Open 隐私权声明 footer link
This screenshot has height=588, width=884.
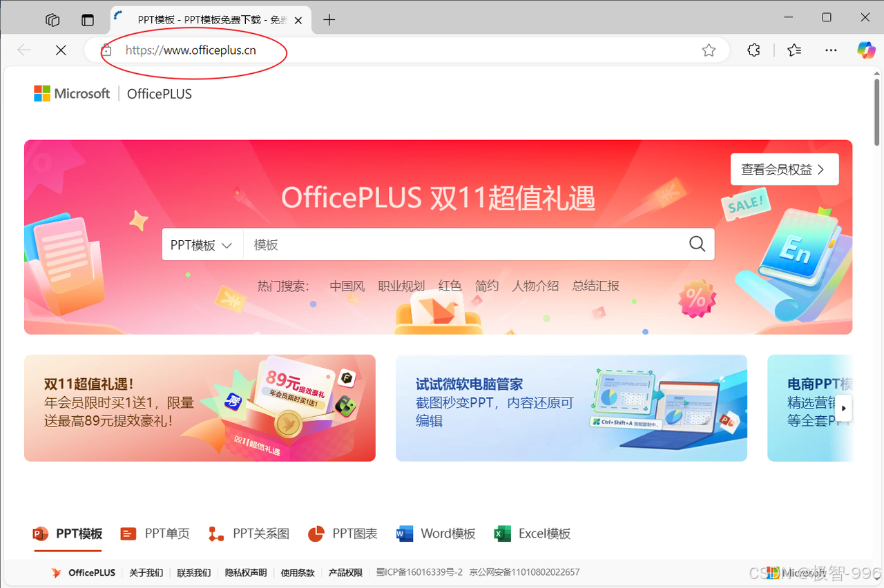pos(246,573)
